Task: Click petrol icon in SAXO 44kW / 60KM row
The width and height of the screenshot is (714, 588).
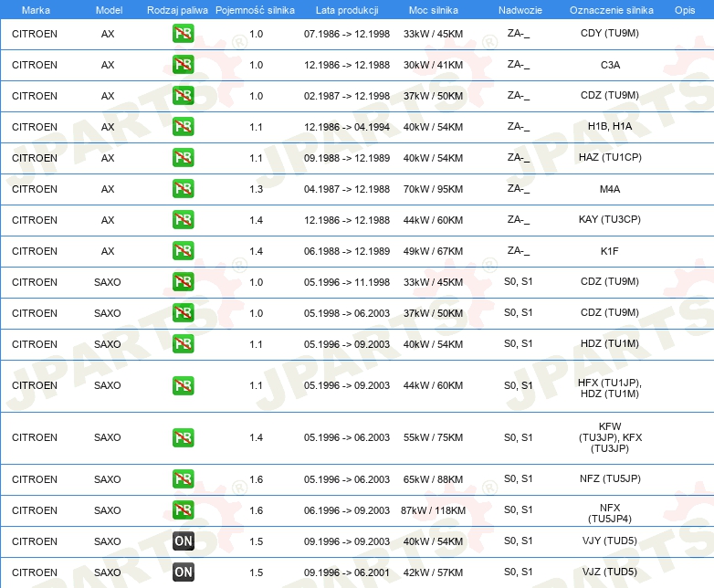Action: [183, 385]
